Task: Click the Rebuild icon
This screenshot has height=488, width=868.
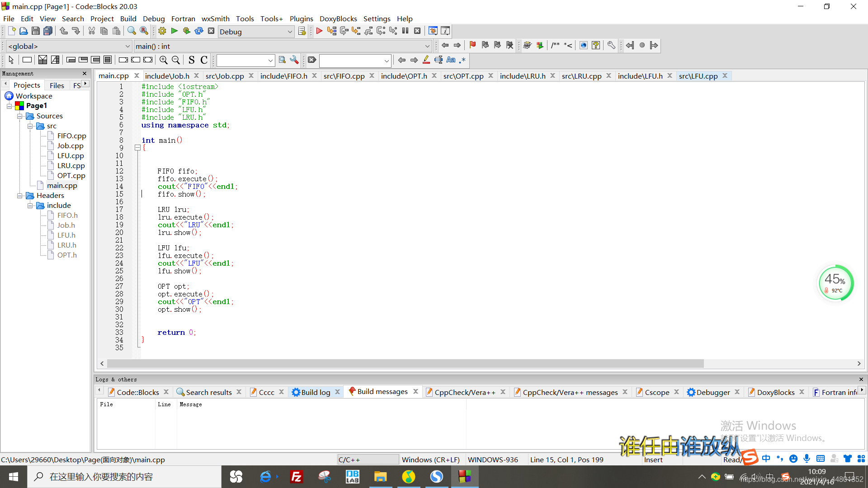Action: pyautogui.click(x=199, y=31)
